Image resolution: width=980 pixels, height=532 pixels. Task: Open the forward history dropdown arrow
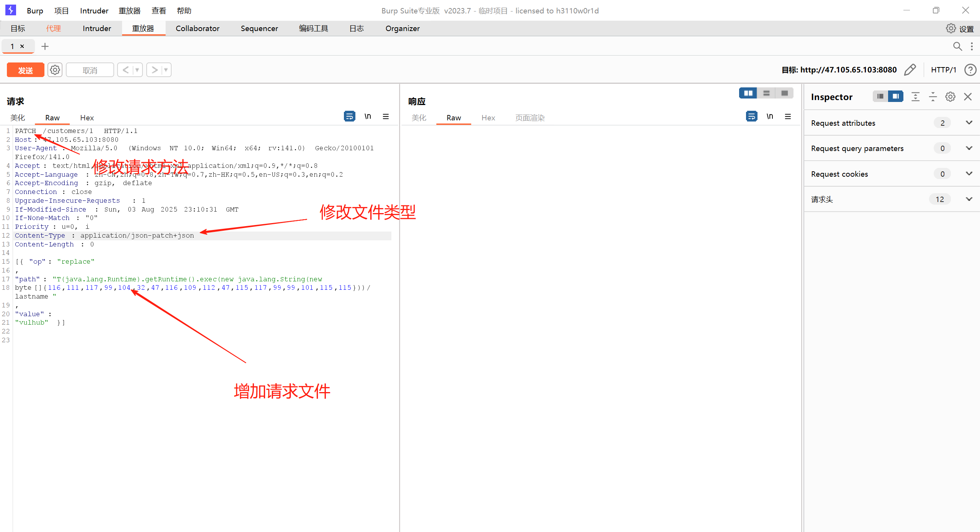click(x=166, y=70)
